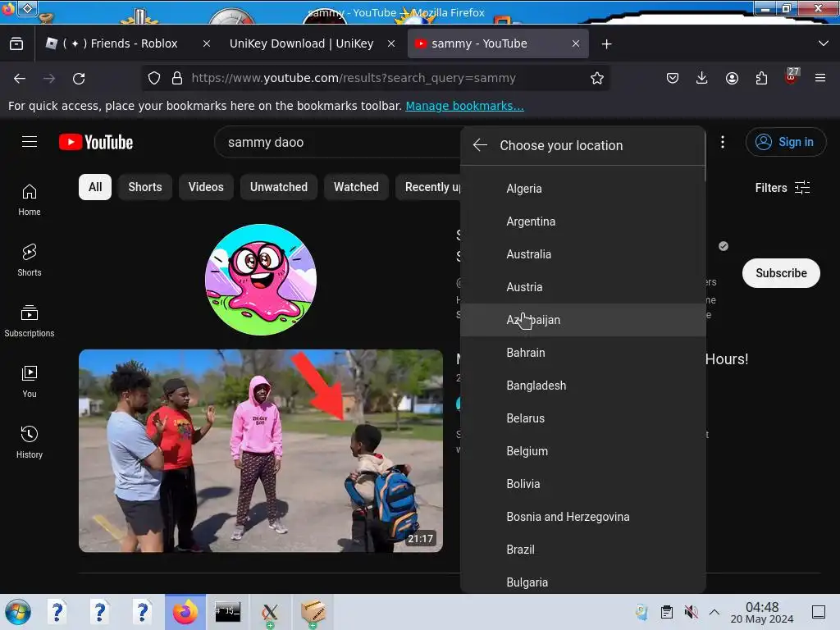The width and height of the screenshot is (840, 630).
Task: Select the Videos filter chip
Action: click(206, 187)
